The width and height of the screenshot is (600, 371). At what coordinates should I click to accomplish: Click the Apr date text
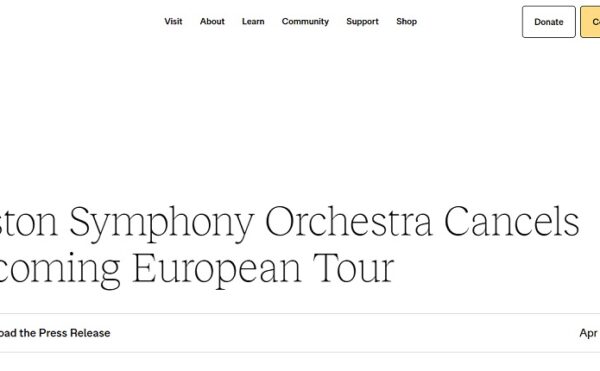589,333
